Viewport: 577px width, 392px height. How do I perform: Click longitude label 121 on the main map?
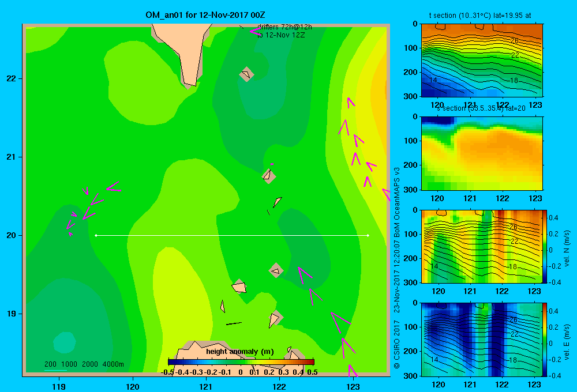tap(206, 386)
